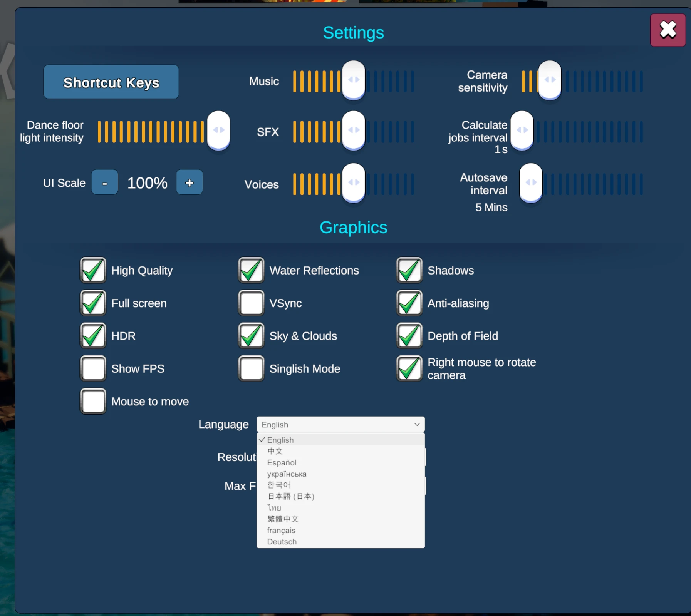Viewport: 691px width, 616px height.
Task: Click the Camera sensitivity slider knob
Action: [550, 80]
